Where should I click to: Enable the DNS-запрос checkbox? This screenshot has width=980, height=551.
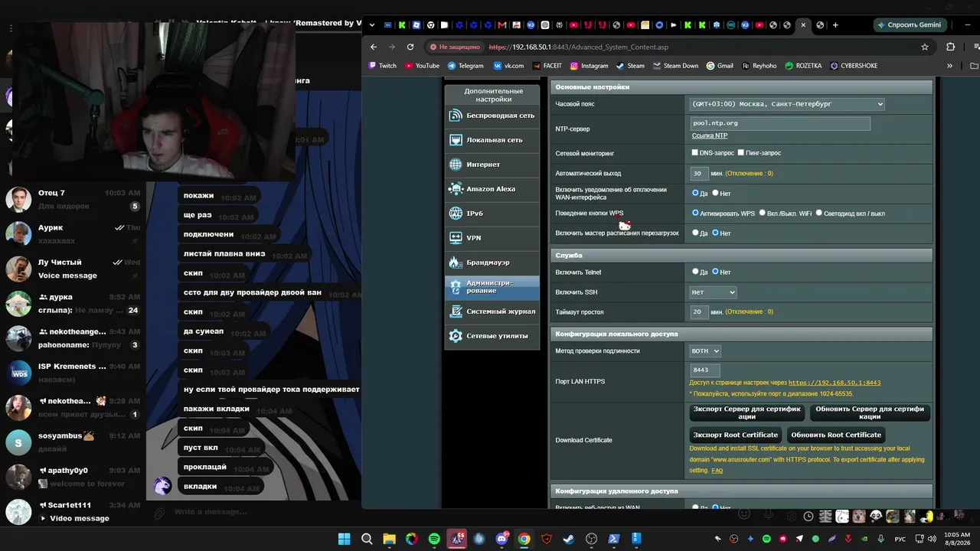point(695,153)
